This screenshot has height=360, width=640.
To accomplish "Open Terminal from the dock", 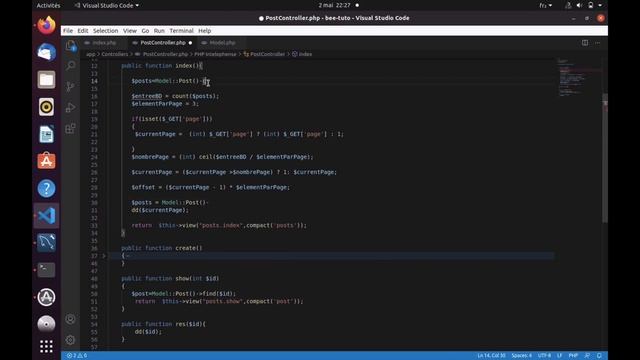I will pos(47,270).
